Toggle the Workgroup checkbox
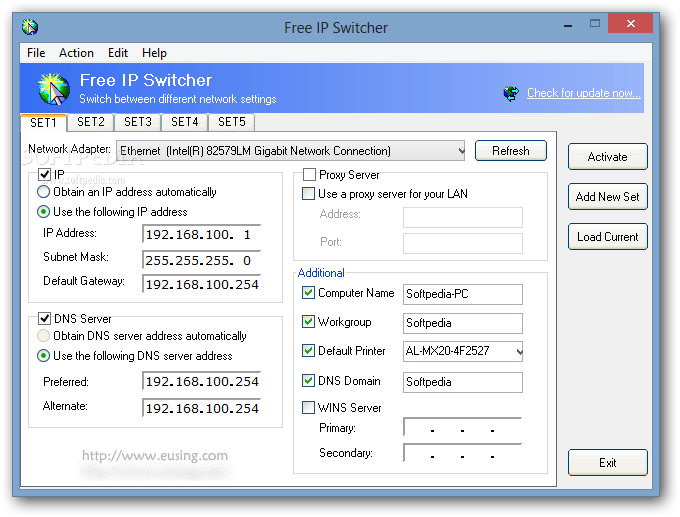680x517 pixels. pyautogui.click(x=308, y=322)
